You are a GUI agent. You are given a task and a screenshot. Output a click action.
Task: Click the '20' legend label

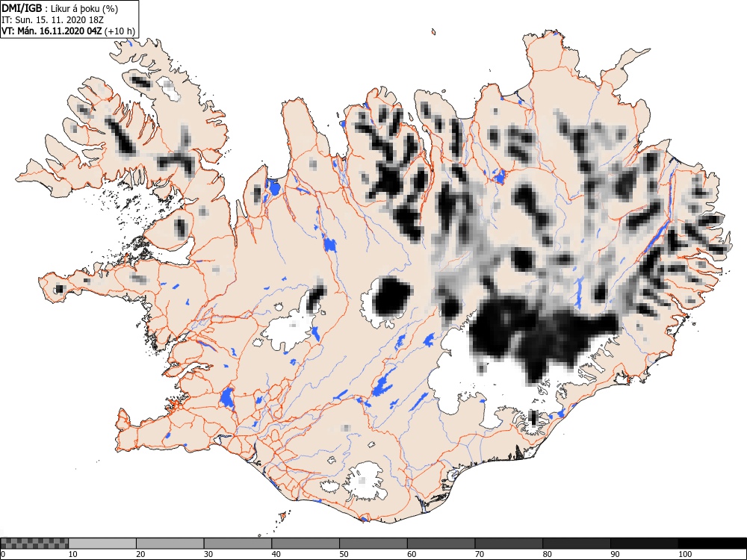click(140, 554)
